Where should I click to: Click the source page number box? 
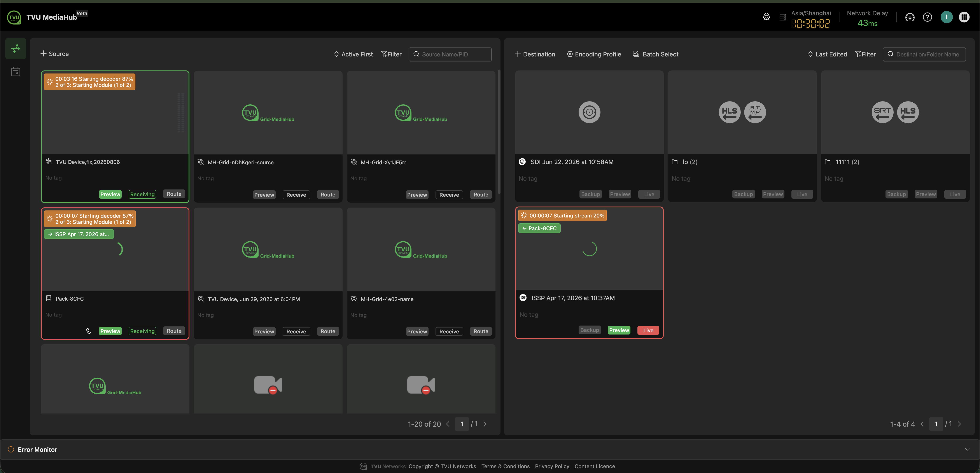pyautogui.click(x=462, y=424)
